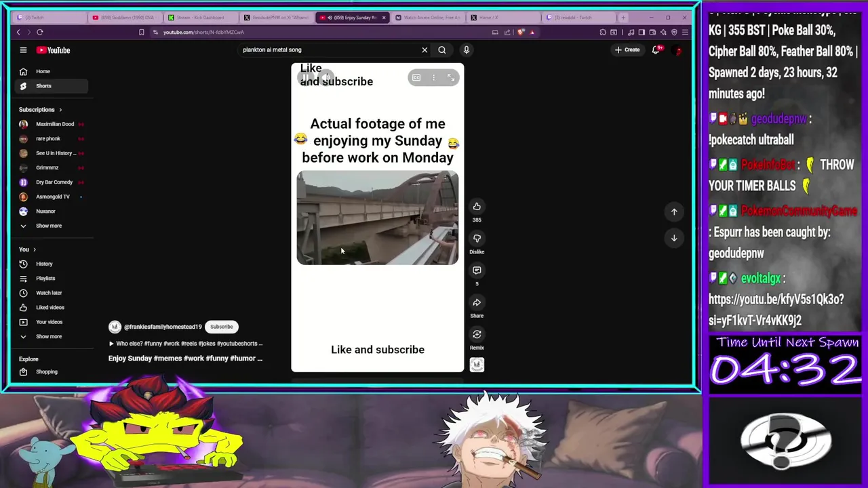Toggle closed captions on the short

(x=416, y=78)
